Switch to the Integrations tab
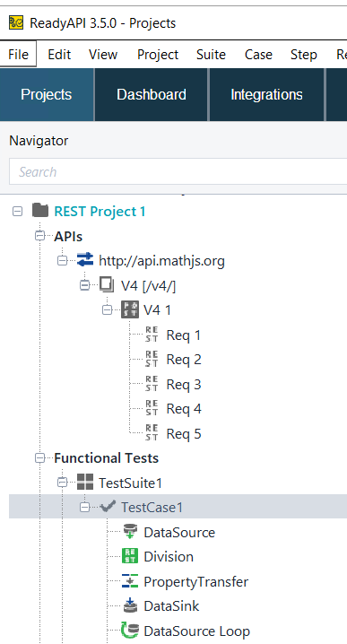Image resolution: width=347 pixels, height=644 pixels. pyautogui.click(x=266, y=94)
